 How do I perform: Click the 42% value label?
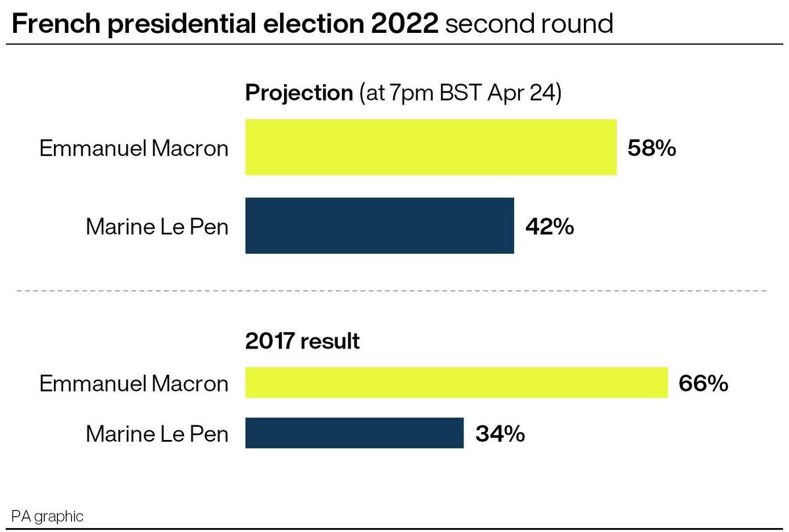[550, 227]
